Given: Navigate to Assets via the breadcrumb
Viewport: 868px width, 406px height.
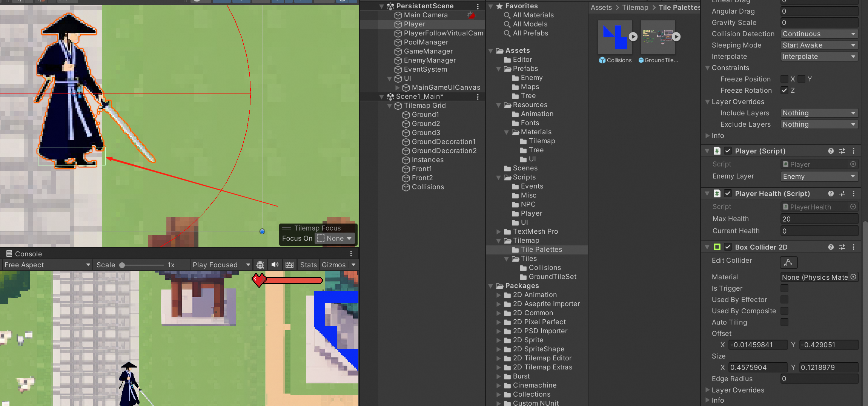Looking at the screenshot, I should pos(601,7).
